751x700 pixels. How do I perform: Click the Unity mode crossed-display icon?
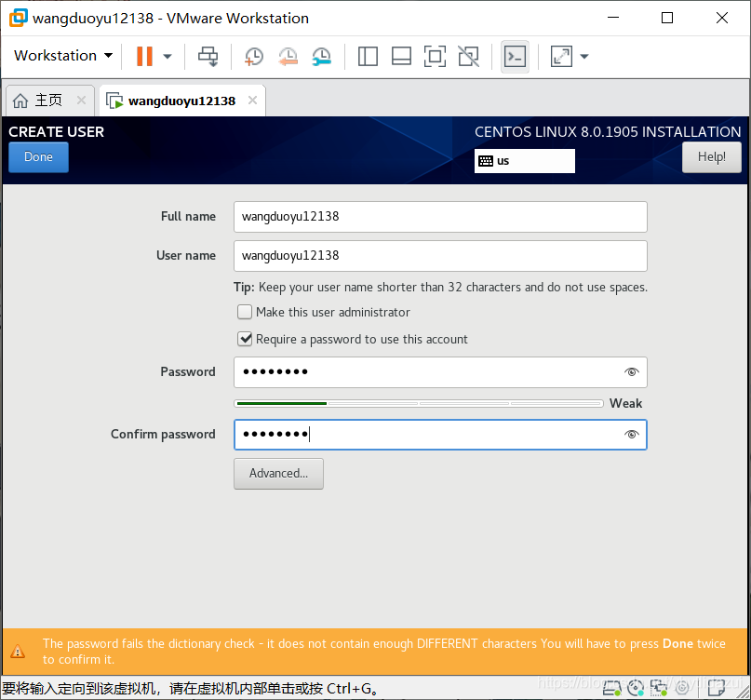pyautogui.click(x=468, y=56)
